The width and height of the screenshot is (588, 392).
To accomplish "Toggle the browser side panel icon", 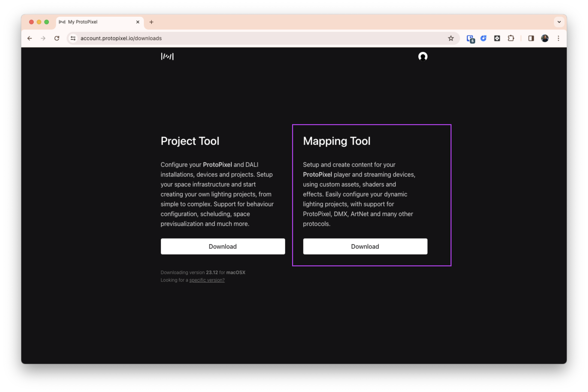I will pos(531,38).
